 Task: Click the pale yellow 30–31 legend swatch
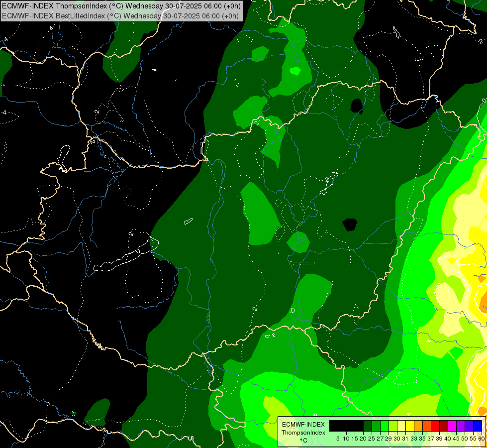(x=401, y=426)
